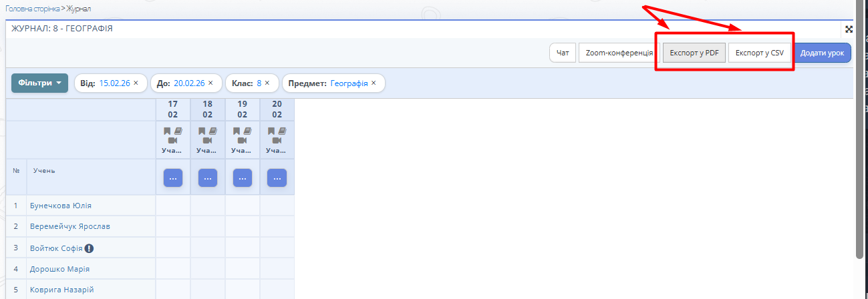Click the Експорт у CSV button
This screenshot has width=868, height=299.
(759, 53)
